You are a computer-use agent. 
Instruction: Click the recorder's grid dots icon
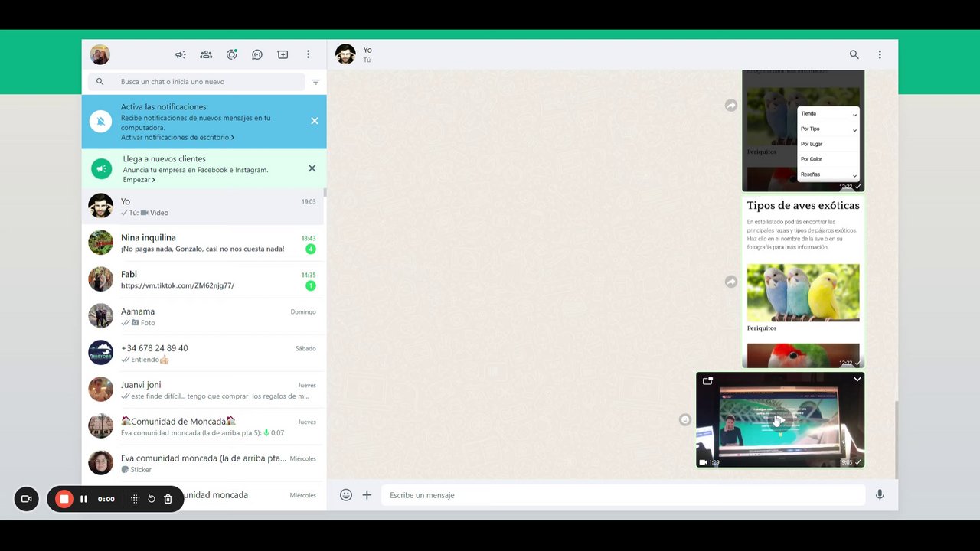pos(135,499)
